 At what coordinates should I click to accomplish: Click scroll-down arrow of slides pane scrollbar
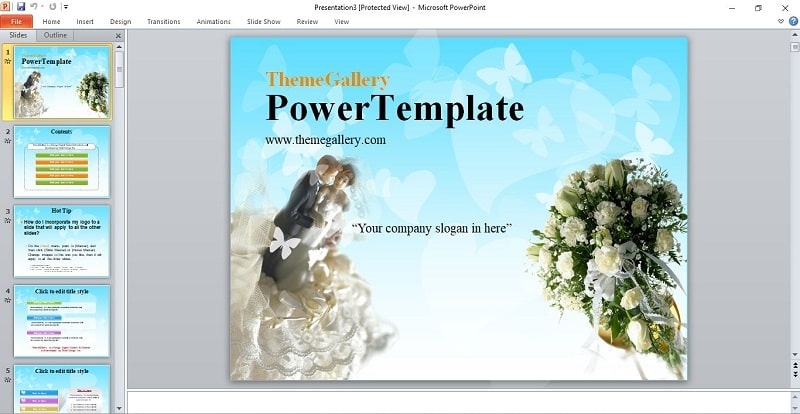tap(119, 408)
